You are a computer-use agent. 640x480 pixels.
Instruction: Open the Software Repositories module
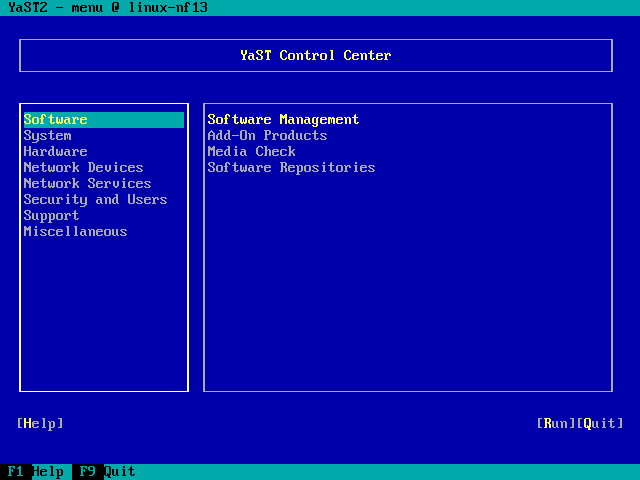pos(291,167)
